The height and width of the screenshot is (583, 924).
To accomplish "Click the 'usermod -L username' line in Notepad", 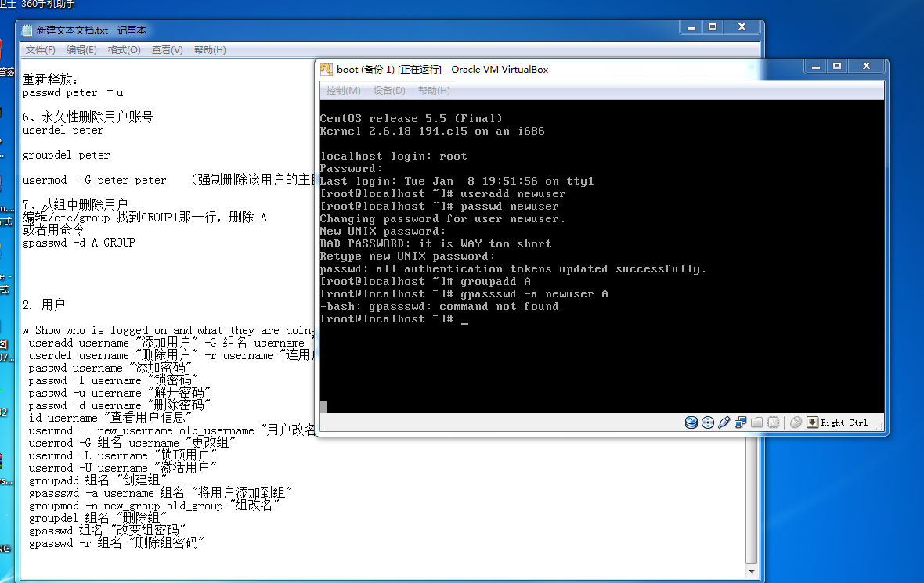I will click(x=123, y=455).
